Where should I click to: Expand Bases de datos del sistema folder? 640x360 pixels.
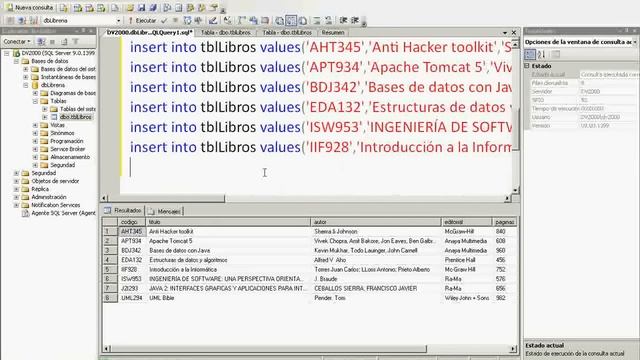(x=26, y=69)
